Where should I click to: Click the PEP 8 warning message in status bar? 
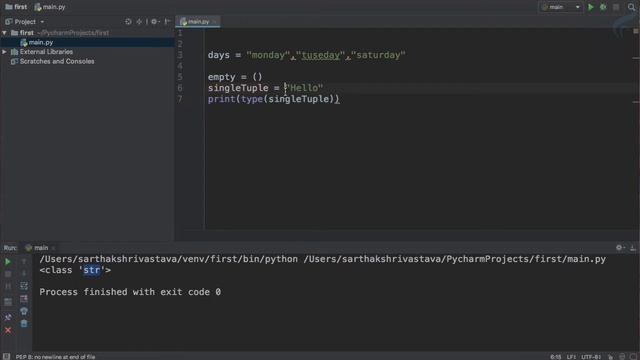pyautogui.click(x=56, y=357)
